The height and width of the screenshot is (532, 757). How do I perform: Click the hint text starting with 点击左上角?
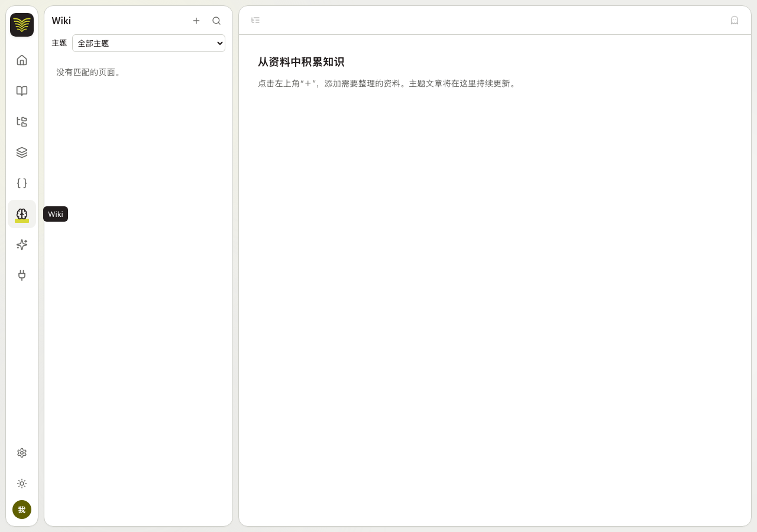[x=388, y=83]
